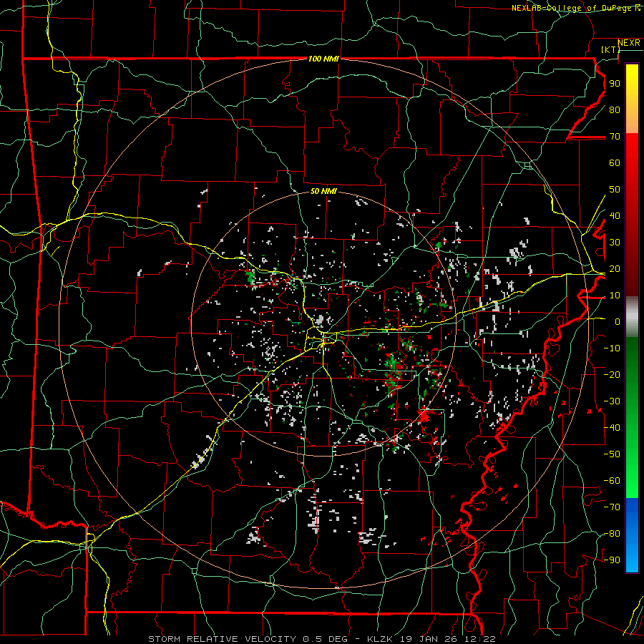Click the -70 value on the scale
The height and width of the screenshot is (644, 644).
pos(612,507)
